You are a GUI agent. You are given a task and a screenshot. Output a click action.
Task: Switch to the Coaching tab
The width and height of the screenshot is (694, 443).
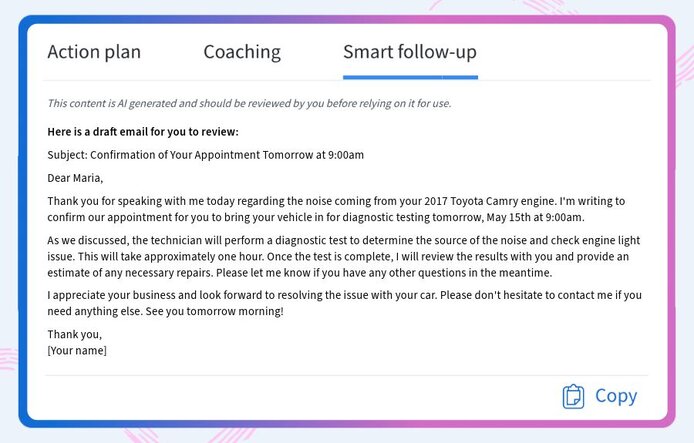(242, 52)
